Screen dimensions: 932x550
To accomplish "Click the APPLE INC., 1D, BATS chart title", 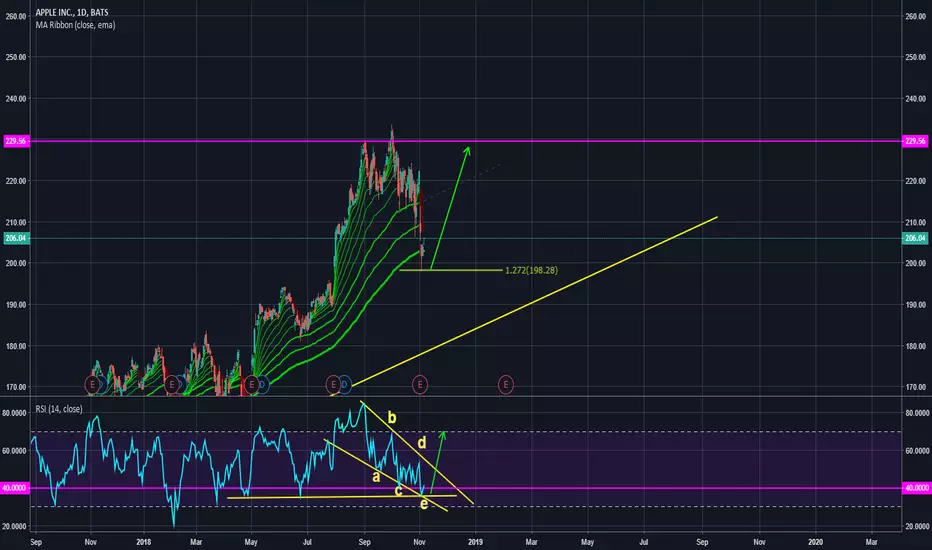I will pyautogui.click(x=72, y=12).
